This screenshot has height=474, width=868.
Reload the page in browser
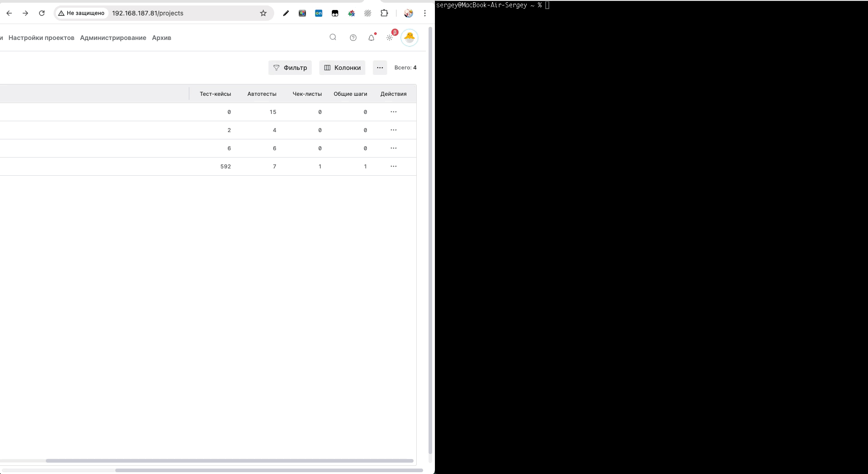tap(42, 13)
